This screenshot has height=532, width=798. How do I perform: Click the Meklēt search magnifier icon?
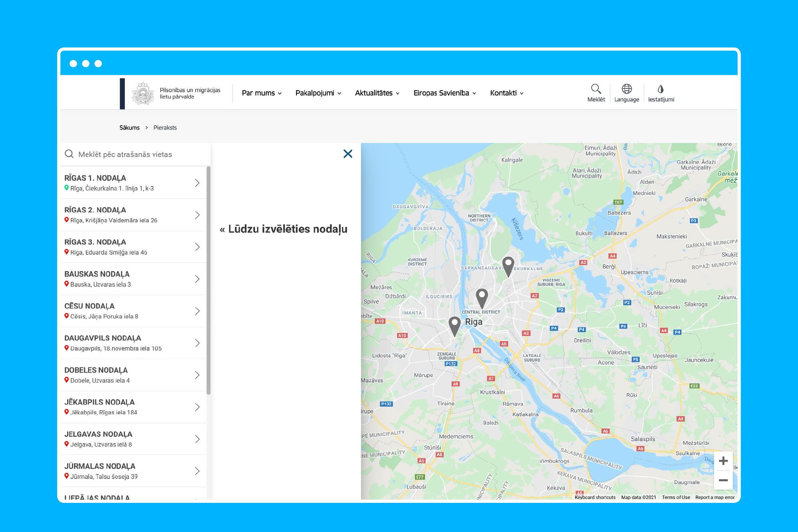point(596,89)
